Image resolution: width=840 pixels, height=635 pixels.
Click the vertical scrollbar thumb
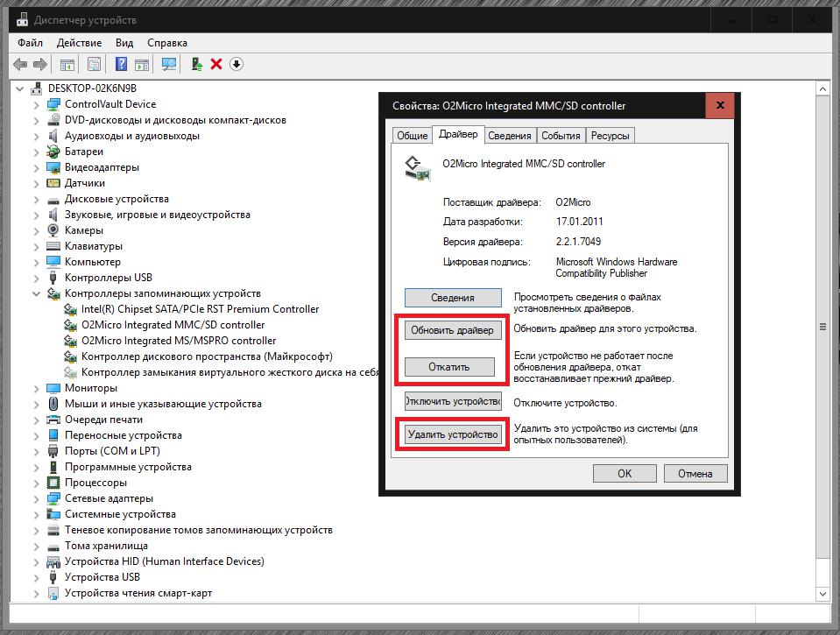(x=822, y=327)
